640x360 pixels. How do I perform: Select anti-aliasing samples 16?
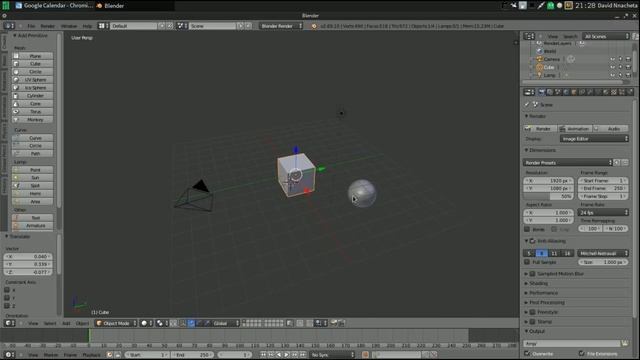pos(567,253)
